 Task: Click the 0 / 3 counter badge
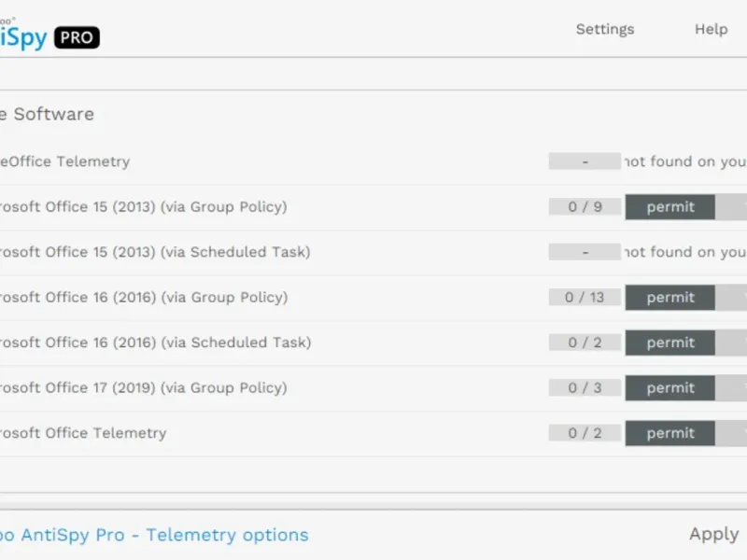coord(585,388)
